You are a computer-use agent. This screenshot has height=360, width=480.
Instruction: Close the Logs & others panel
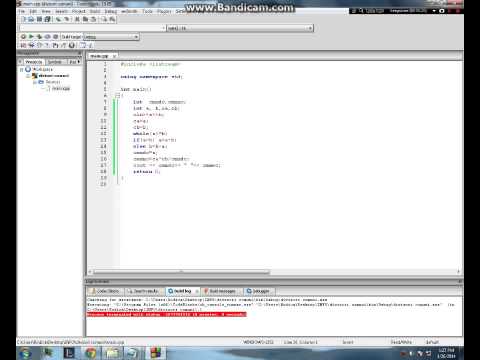click(460, 282)
